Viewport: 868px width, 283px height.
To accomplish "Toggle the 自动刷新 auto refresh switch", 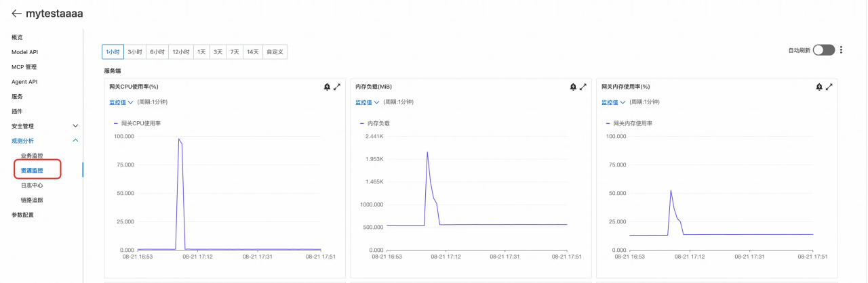I will pos(823,50).
